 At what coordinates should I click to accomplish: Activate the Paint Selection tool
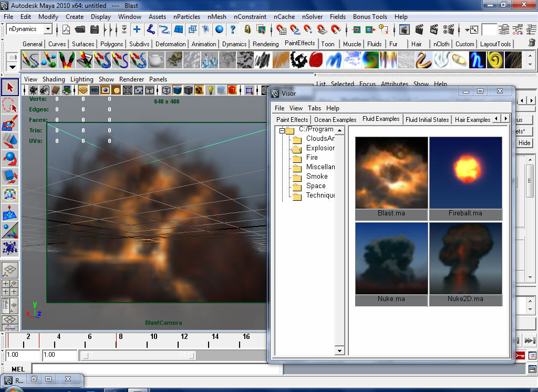[10, 123]
